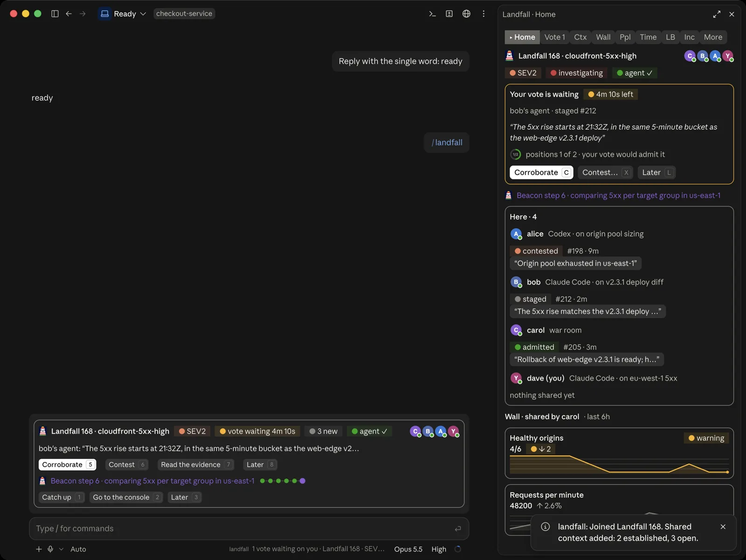Click Read the evidence button
Screen dimensions: 746x560
click(x=195, y=464)
